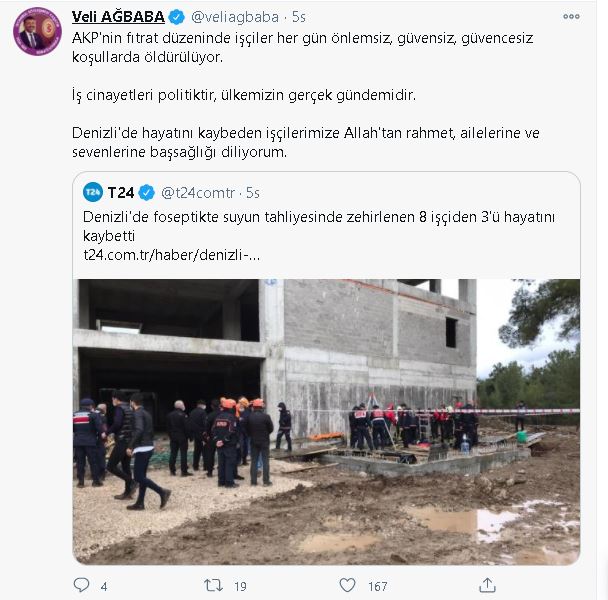Open the three-dot more options menu

(571, 16)
